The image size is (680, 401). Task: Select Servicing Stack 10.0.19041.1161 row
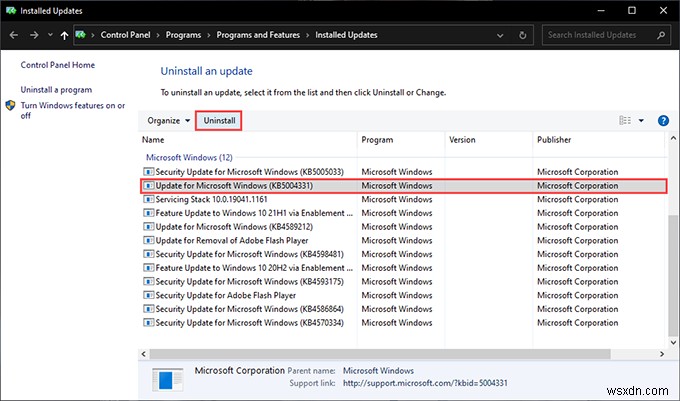click(x=403, y=199)
